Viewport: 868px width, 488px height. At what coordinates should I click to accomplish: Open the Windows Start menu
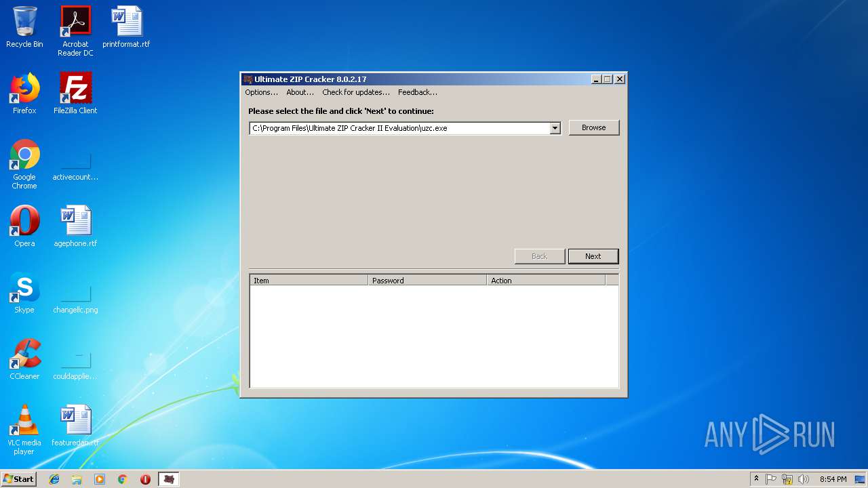[x=18, y=479]
